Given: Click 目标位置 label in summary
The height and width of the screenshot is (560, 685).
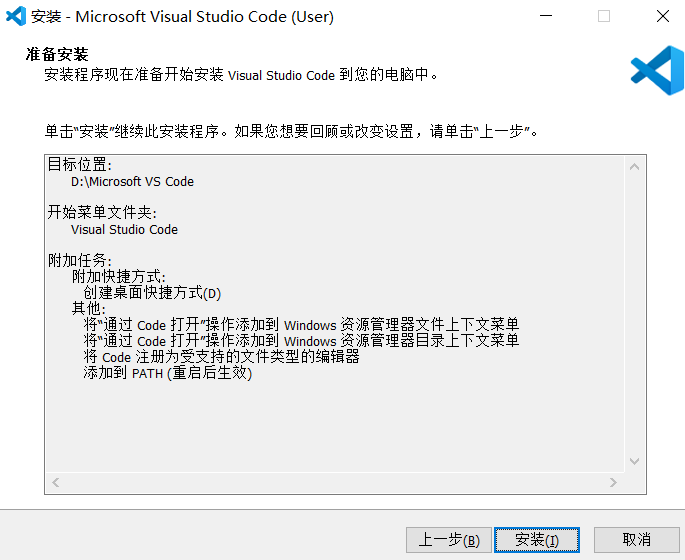Looking at the screenshot, I should [80, 165].
